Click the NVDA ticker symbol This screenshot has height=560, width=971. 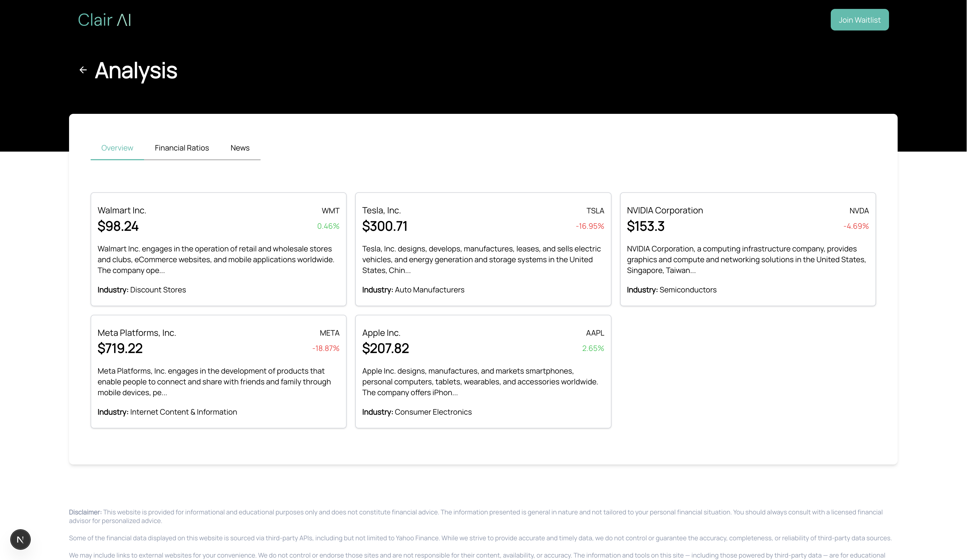859,211
